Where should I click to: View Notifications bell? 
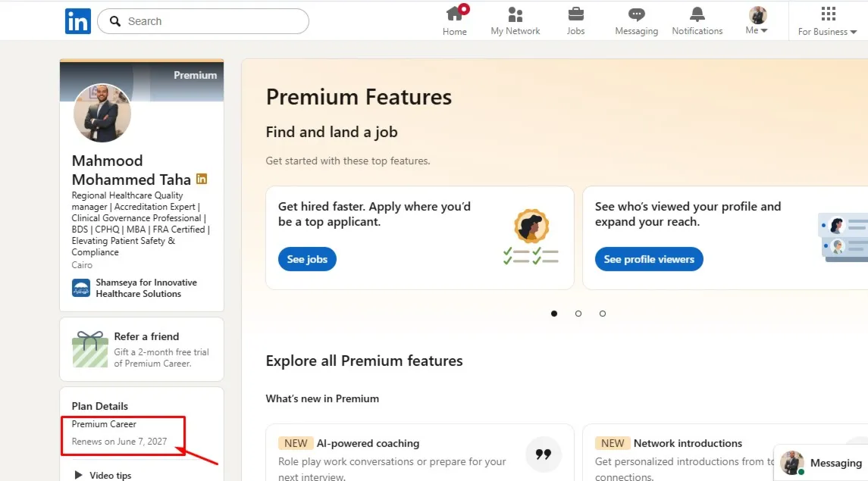pos(697,21)
